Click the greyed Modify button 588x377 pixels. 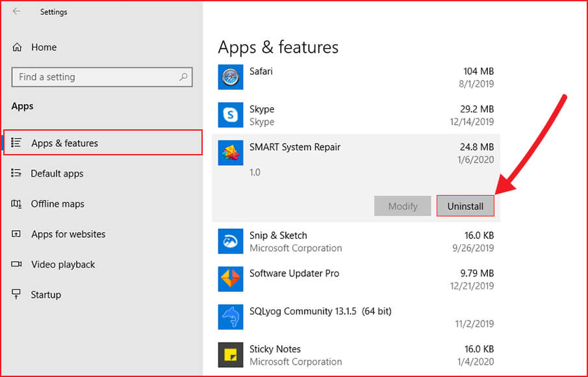pyautogui.click(x=403, y=206)
